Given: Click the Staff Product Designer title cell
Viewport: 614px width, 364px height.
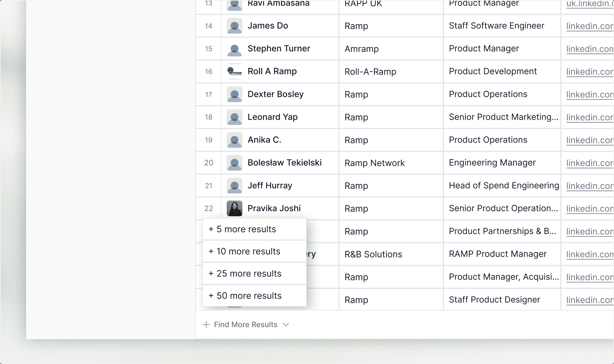Looking at the screenshot, I should [502, 300].
